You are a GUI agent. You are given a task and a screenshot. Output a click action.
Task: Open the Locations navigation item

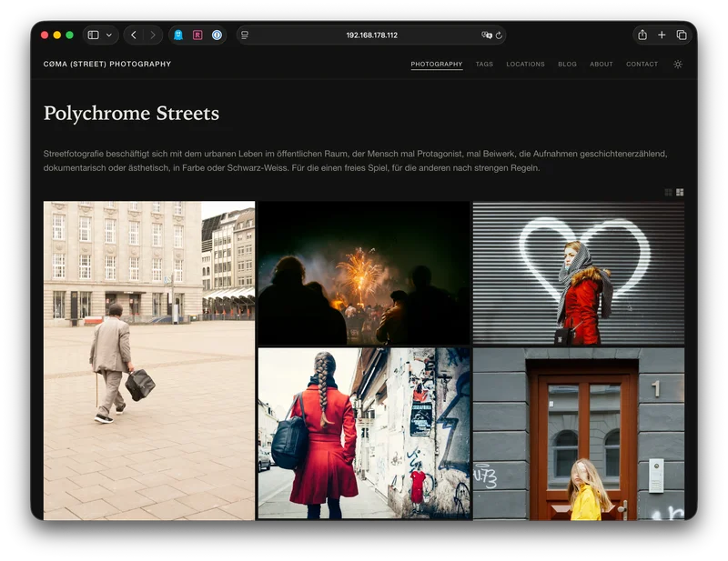[x=525, y=65]
